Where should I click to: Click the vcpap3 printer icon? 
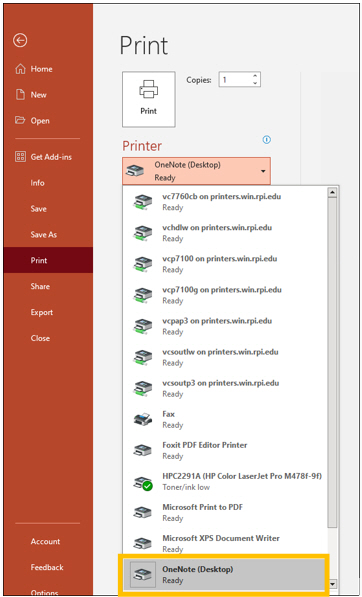[x=143, y=326]
